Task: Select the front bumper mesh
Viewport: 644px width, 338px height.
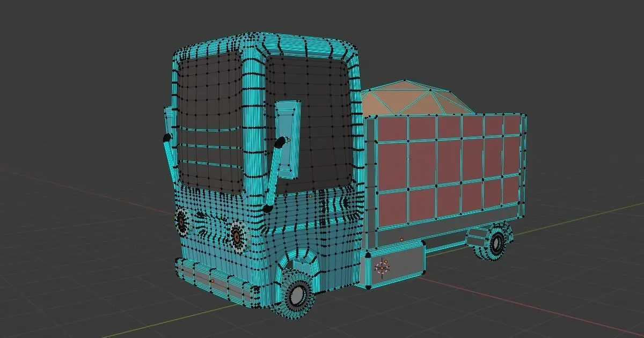Action: point(216,284)
